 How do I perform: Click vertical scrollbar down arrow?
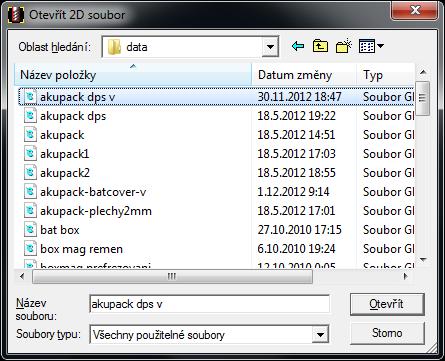click(423, 259)
